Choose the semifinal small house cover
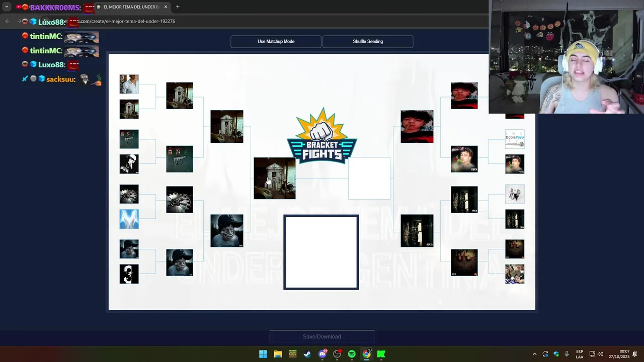The width and height of the screenshot is (644, 362). (x=227, y=127)
